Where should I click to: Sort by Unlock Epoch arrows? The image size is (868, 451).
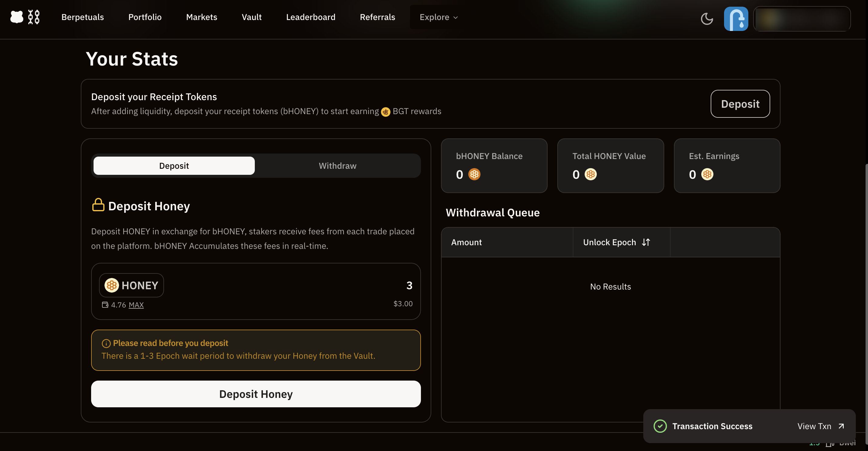click(x=646, y=242)
